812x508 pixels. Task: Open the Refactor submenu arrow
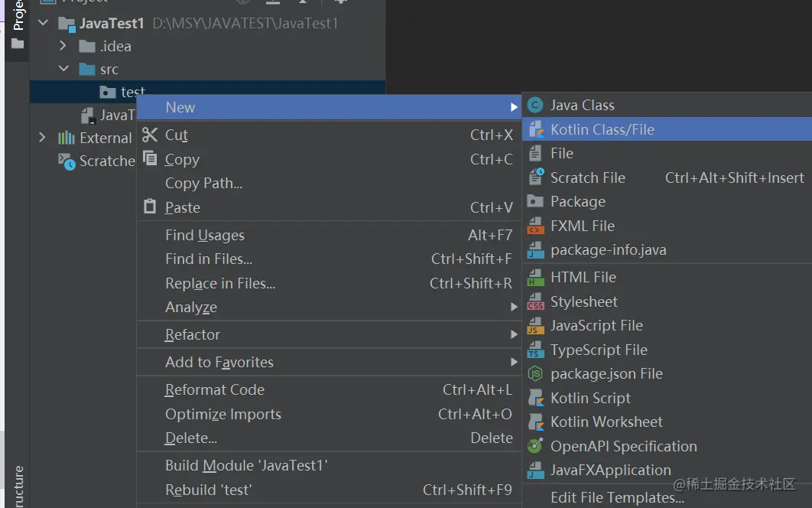(x=514, y=334)
